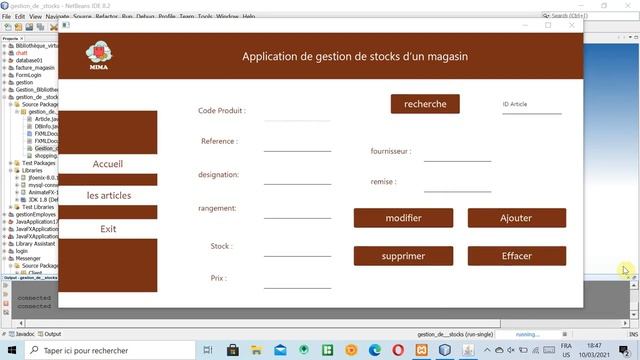Open the File menu in NetBeans

[6, 16]
